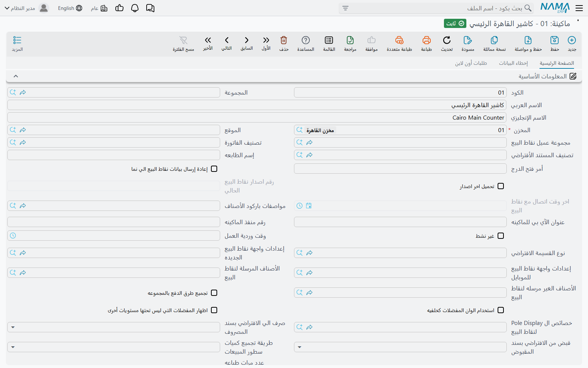Click the الاسم الإنجليزي input field
Screen dimensions: 588x368
pos(257,117)
